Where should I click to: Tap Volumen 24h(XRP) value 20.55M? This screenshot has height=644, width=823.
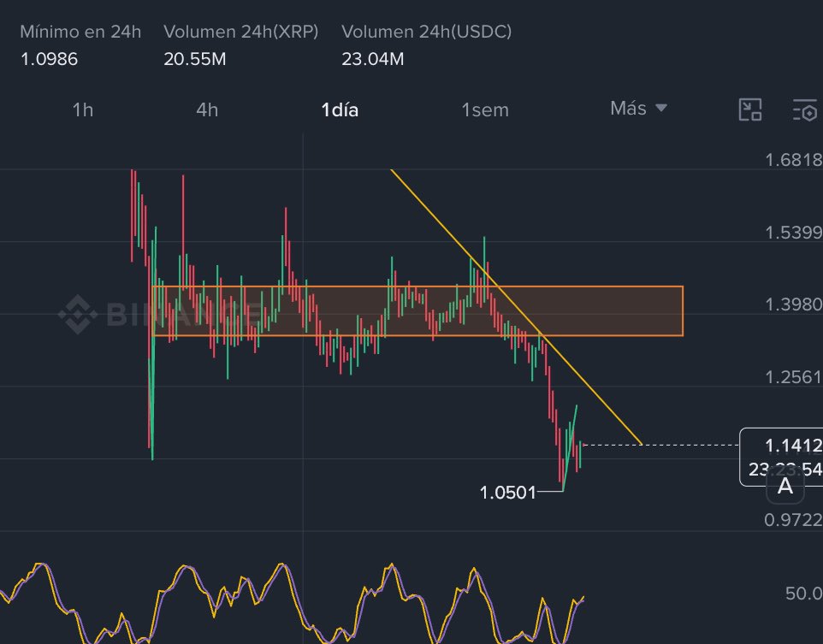[x=195, y=59]
